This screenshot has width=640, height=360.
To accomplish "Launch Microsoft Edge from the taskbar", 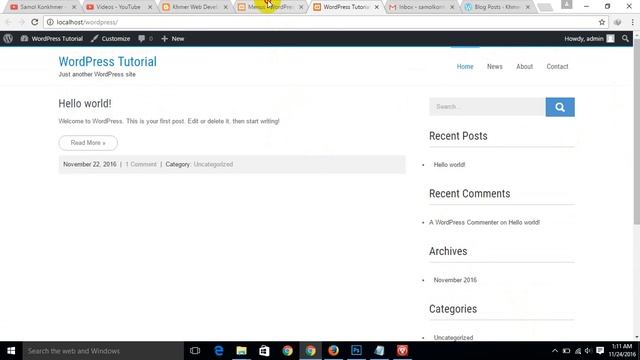I will pos(219,351).
